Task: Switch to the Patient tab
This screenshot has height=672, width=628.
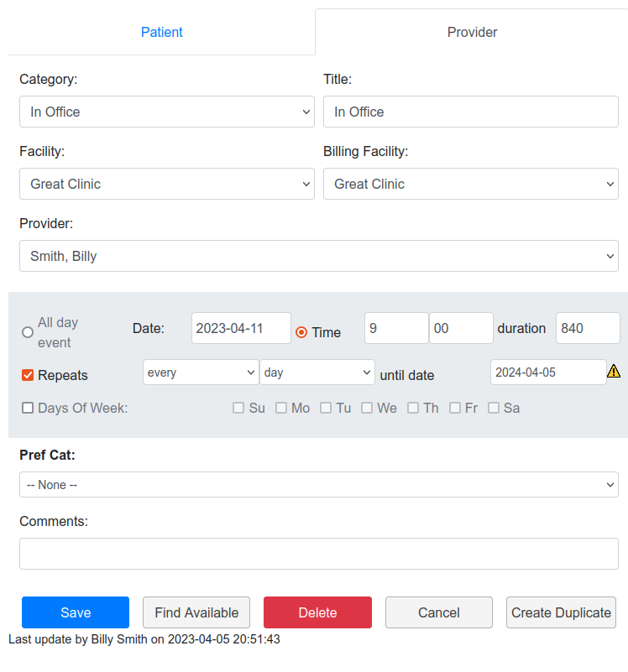Action: click(x=161, y=32)
